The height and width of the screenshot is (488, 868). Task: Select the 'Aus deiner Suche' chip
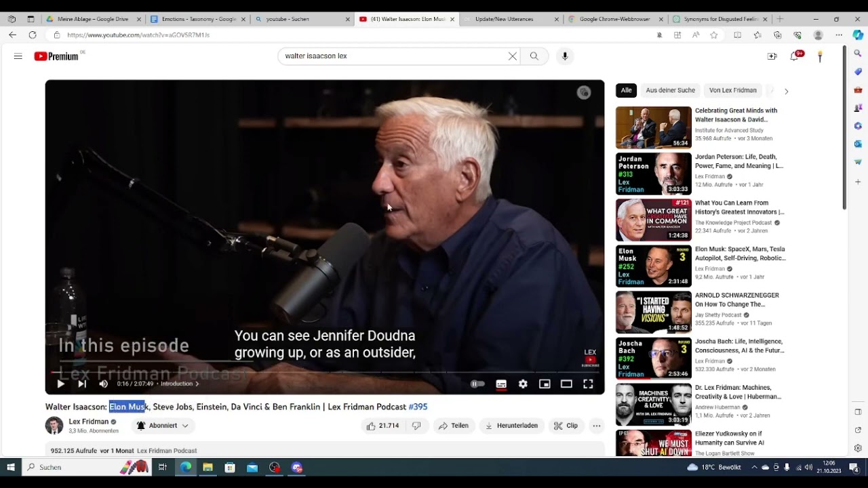tap(671, 90)
